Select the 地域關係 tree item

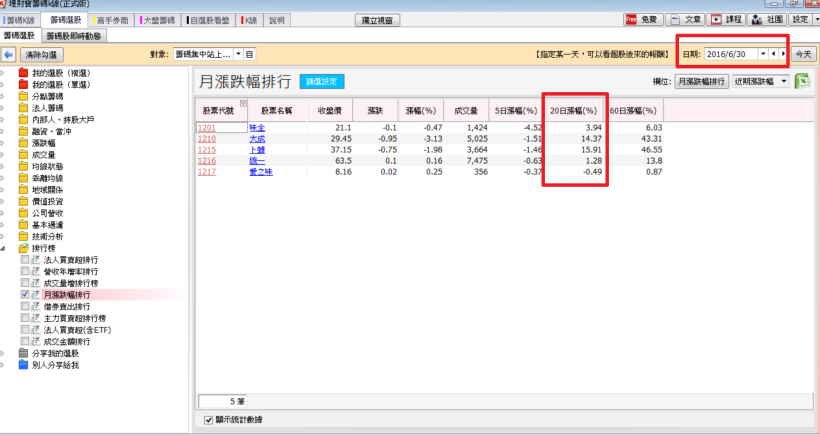[48, 190]
